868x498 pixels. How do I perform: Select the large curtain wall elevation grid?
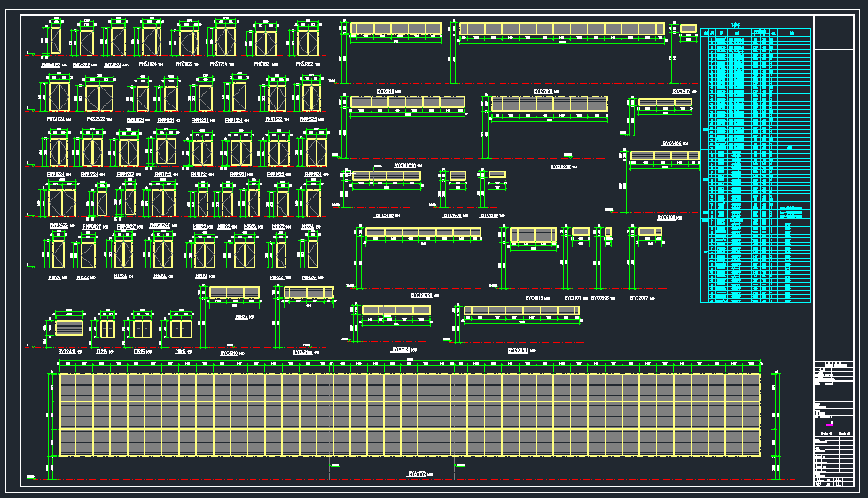coord(410,415)
